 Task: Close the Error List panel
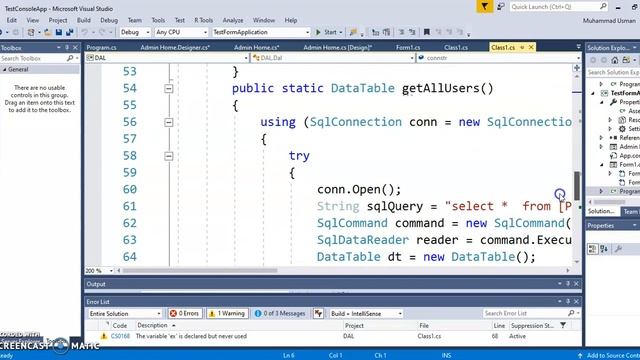tap(576, 302)
